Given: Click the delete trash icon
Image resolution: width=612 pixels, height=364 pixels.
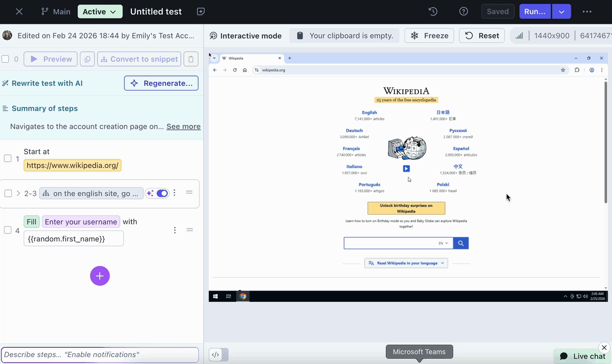Looking at the screenshot, I should coord(191,59).
